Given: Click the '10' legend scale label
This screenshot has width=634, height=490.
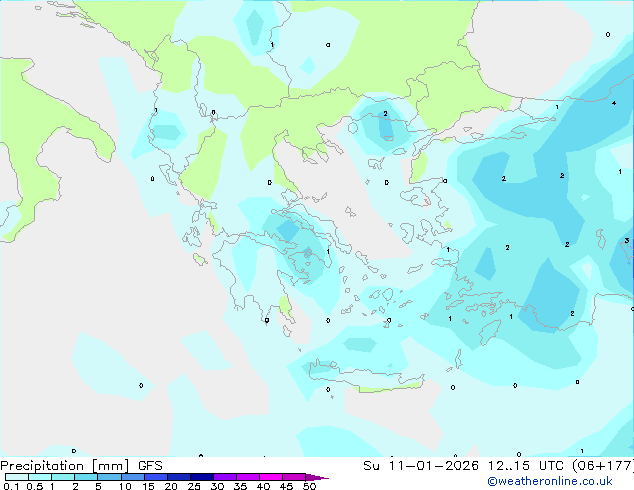Looking at the screenshot, I should click(x=125, y=486).
